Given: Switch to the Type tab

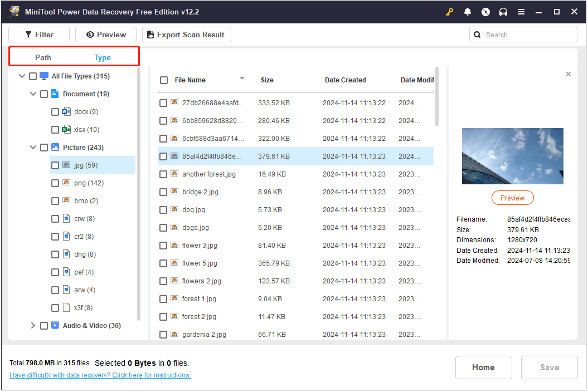Looking at the screenshot, I should 103,57.
